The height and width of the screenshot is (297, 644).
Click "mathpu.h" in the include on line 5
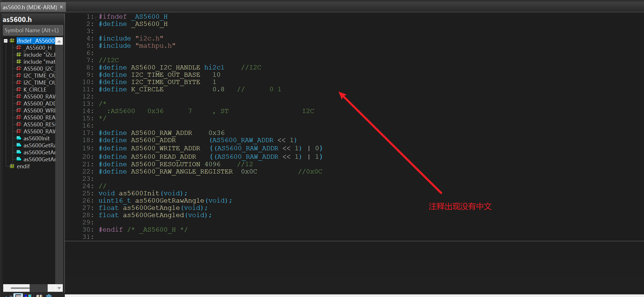point(155,46)
